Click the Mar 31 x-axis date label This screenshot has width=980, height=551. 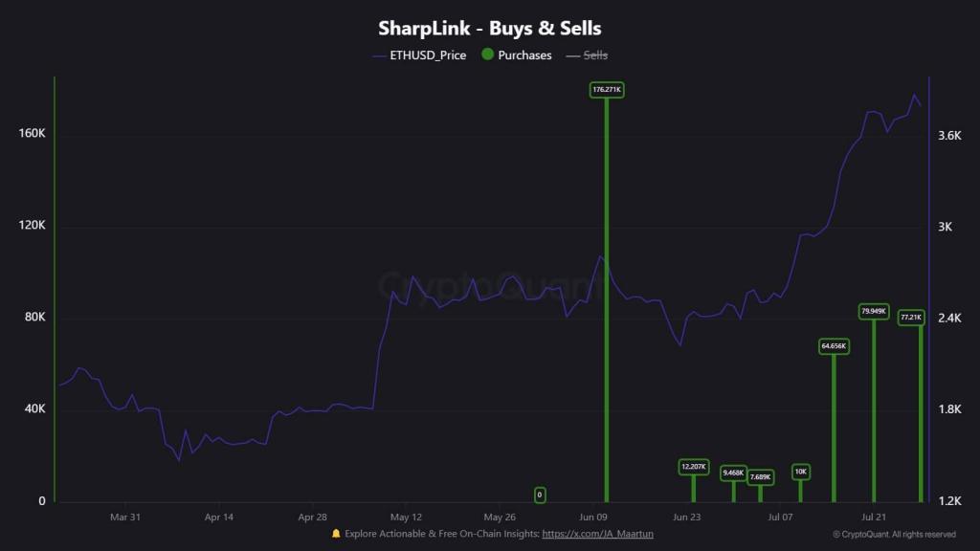(x=125, y=517)
